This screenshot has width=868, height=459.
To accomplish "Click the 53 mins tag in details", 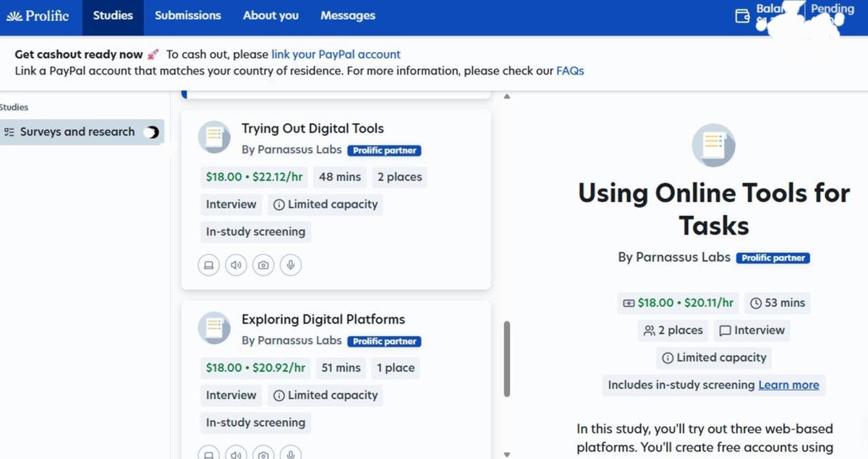I will tap(778, 303).
